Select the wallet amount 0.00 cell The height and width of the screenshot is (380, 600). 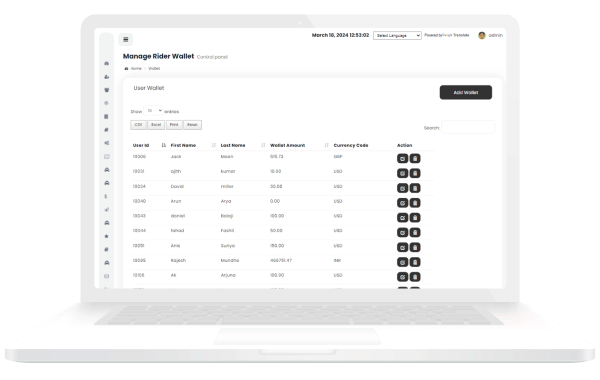(275, 201)
